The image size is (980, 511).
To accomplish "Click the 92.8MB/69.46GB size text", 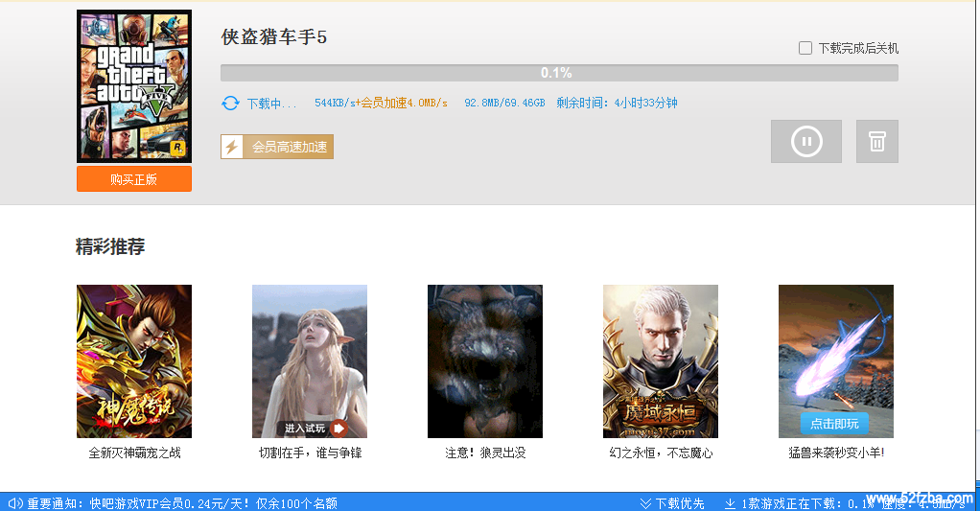I will coord(504,104).
